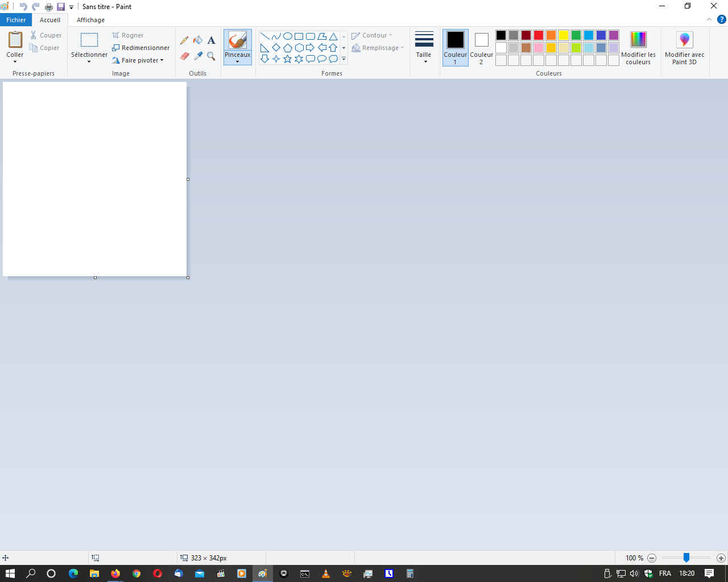Set Couleur 1 as the active color

(x=456, y=48)
